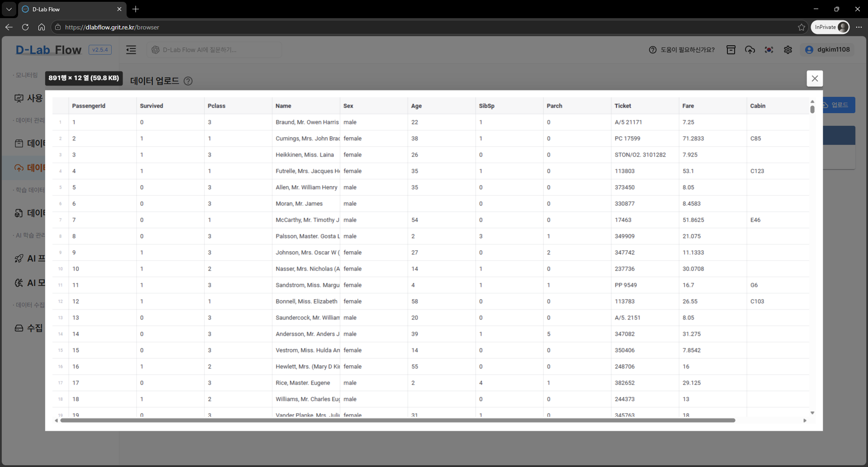
Task: Click the fare cell 31.275
Action: tap(712, 334)
